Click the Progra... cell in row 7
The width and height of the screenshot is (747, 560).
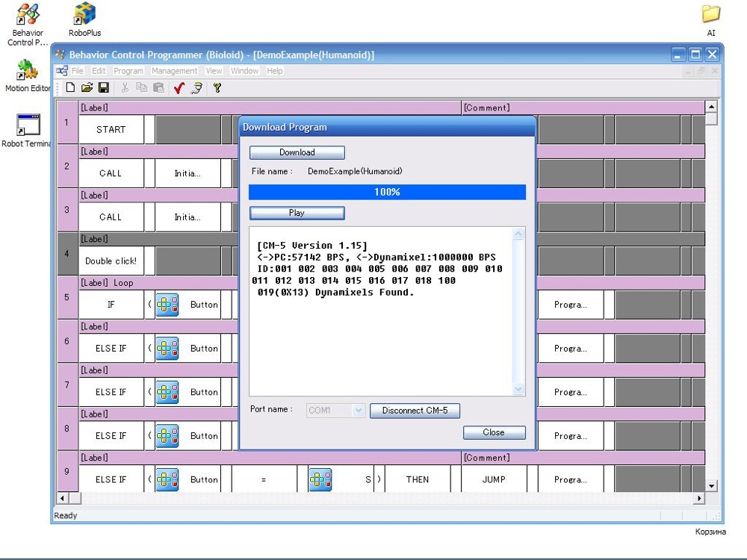click(571, 393)
